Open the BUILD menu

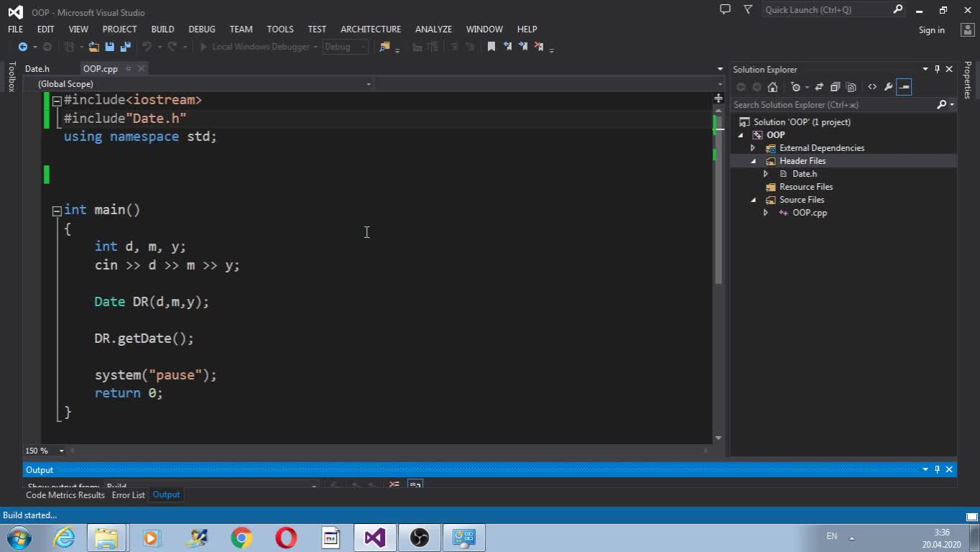[x=162, y=29]
